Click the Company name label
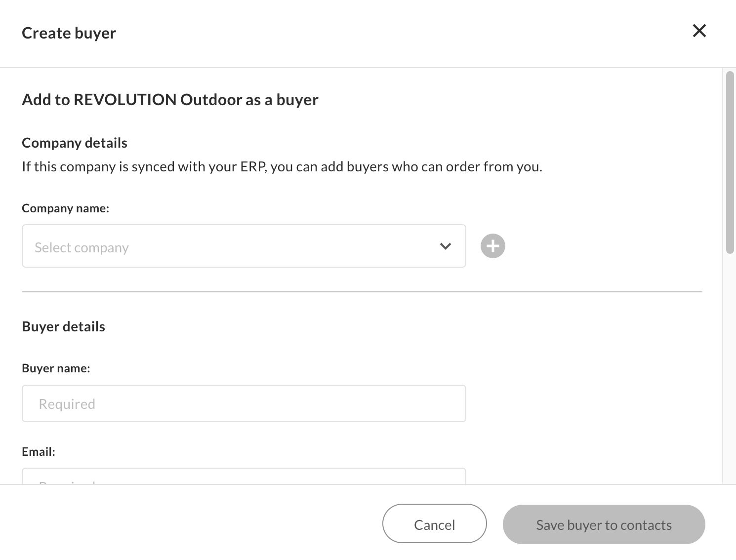 pos(66,208)
